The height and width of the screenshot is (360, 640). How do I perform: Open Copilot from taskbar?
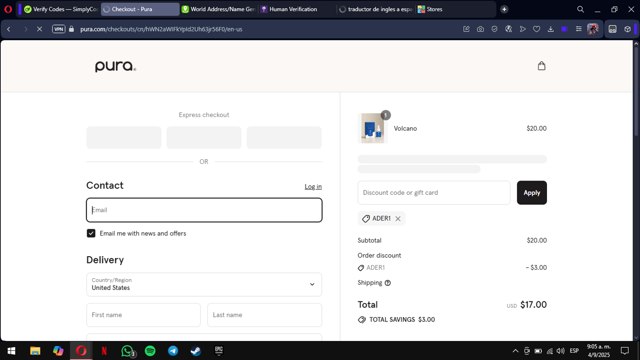pos(58,351)
